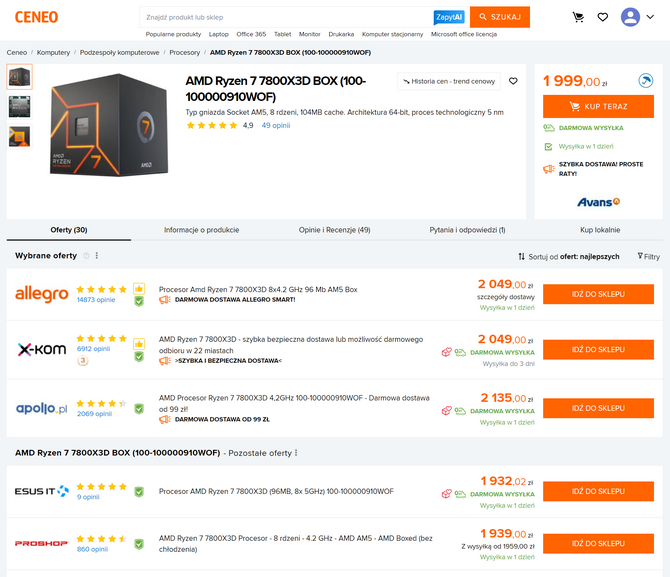Viewport: 670px width, 577px height.
Task: Click the user account avatar
Action: tap(630, 17)
